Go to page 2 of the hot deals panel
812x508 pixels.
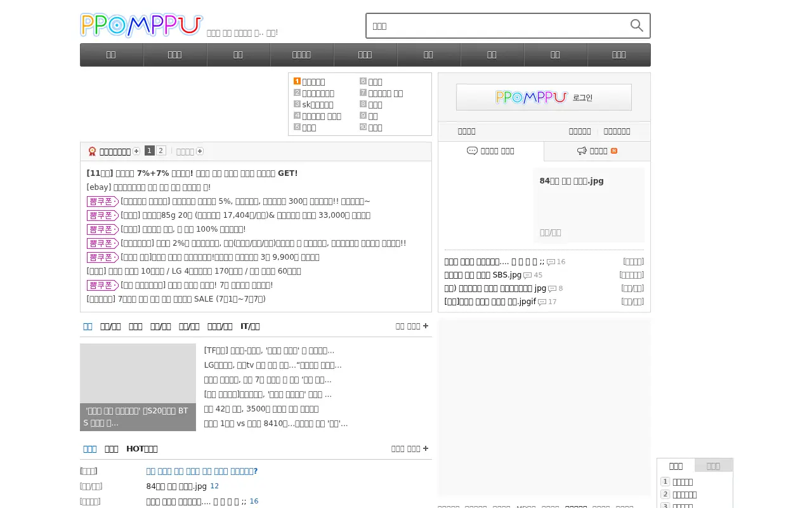coord(161,150)
